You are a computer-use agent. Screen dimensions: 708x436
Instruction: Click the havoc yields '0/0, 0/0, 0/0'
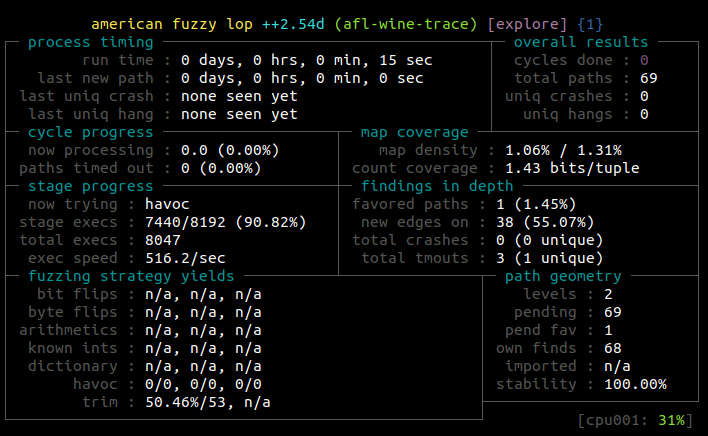[x=203, y=384]
